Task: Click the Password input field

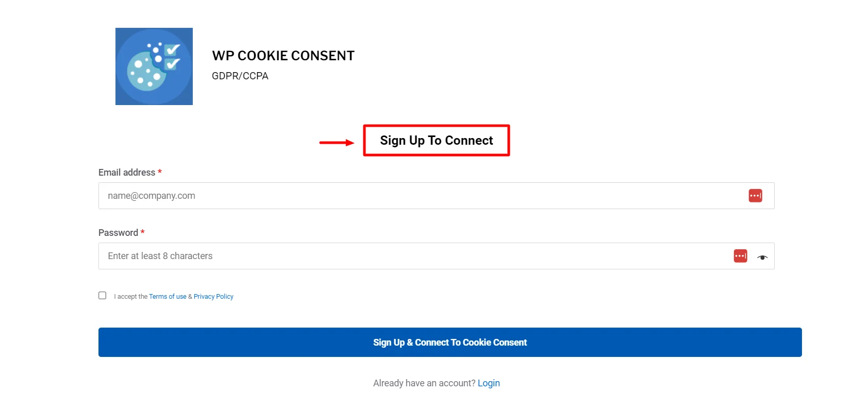Action: [361, 255]
